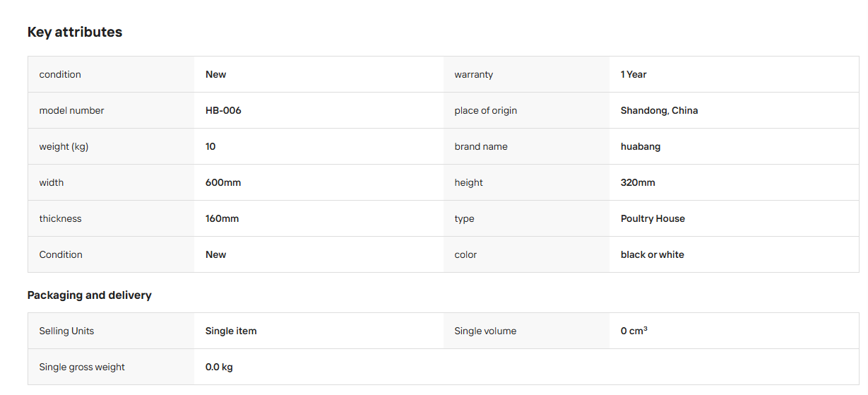Click the height value 320mm

click(x=638, y=182)
